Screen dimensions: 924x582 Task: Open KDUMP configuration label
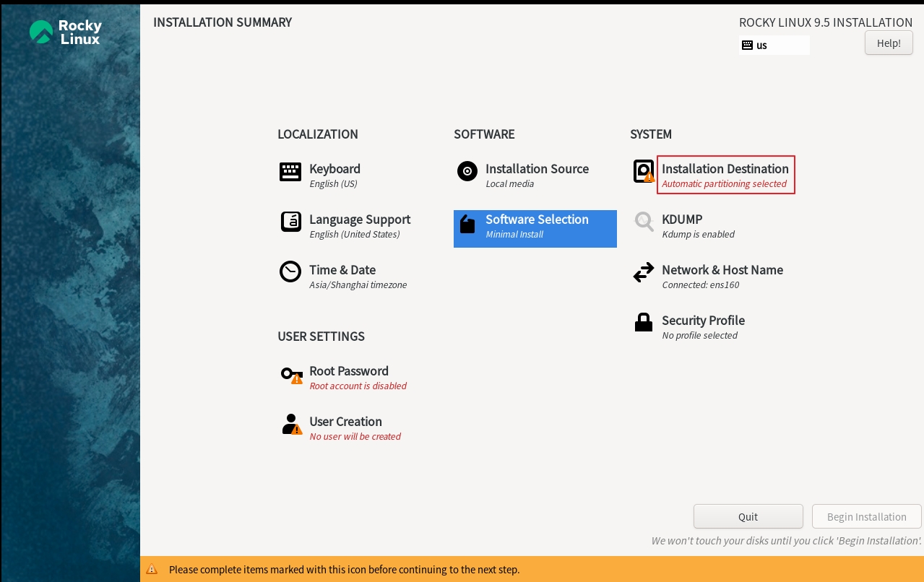point(682,220)
